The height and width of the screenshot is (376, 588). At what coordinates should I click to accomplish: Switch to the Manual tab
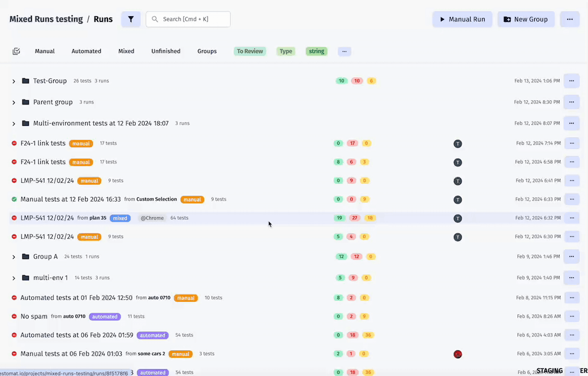pyautogui.click(x=44, y=51)
